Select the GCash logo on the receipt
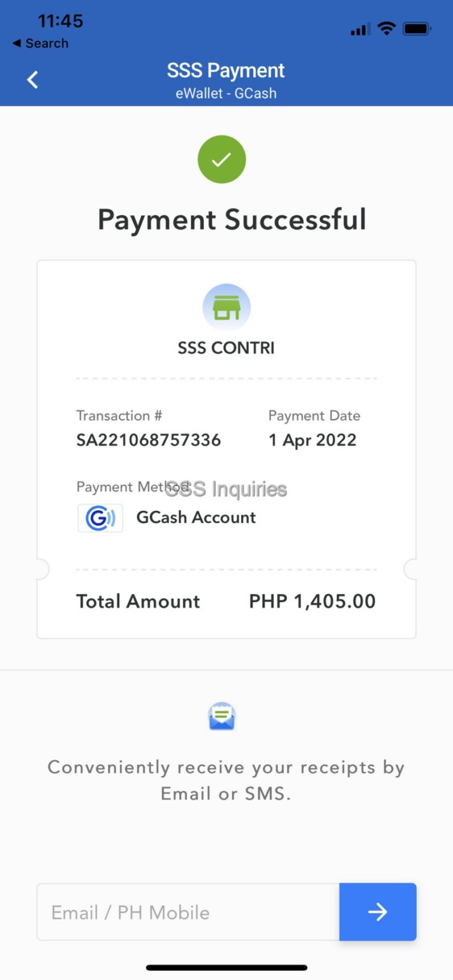The image size is (453, 980). (100, 517)
